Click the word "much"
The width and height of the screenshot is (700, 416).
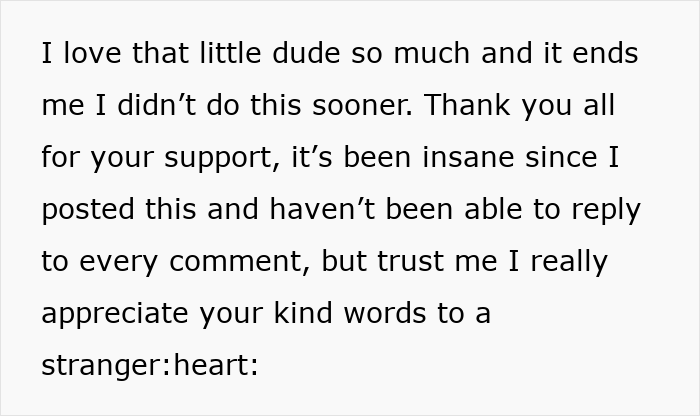(431, 53)
